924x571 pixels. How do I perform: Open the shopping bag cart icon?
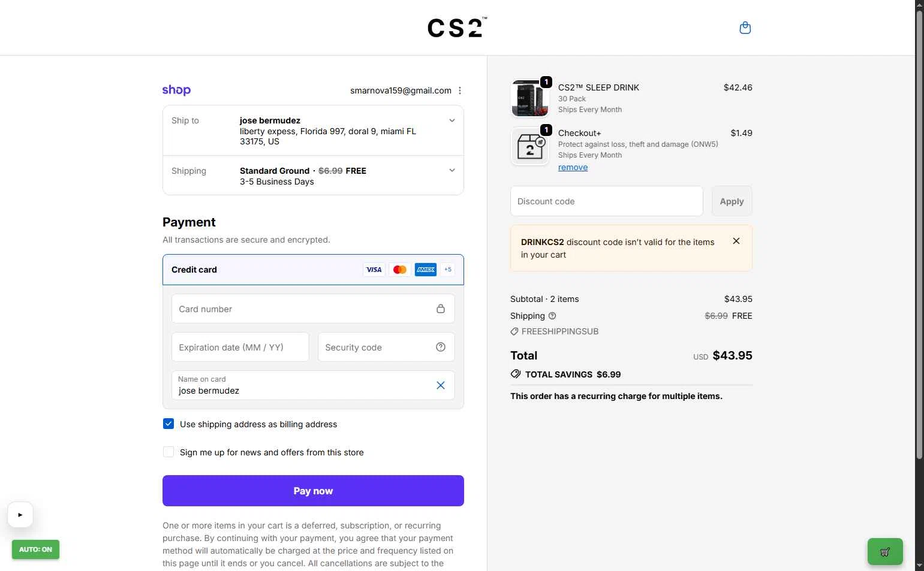[x=745, y=28]
